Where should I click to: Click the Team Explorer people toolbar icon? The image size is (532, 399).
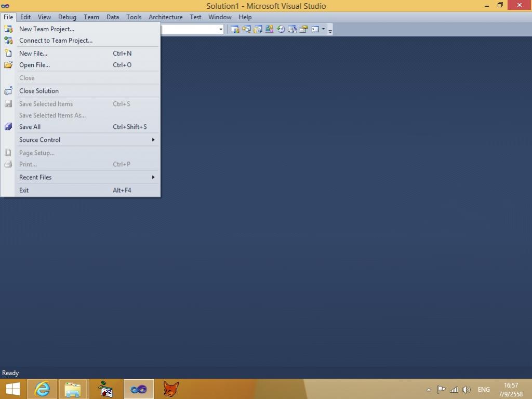pos(270,29)
